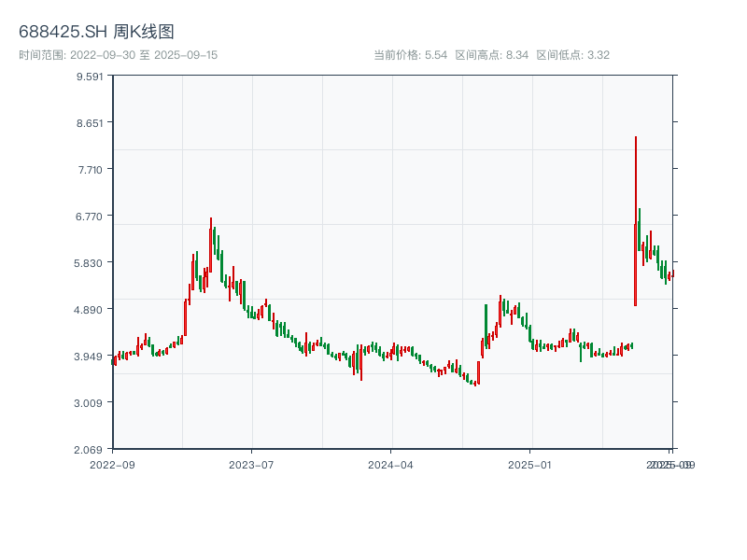Image resolution: width=747 pixels, height=560 pixels.
Task: Click the y-axis label 6.770
Action: click(89, 217)
